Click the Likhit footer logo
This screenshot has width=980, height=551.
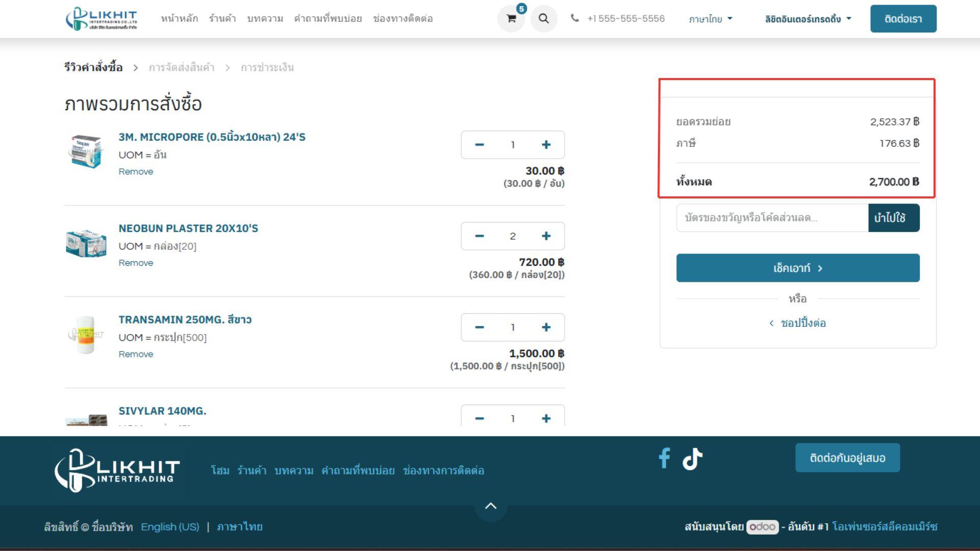click(x=117, y=470)
